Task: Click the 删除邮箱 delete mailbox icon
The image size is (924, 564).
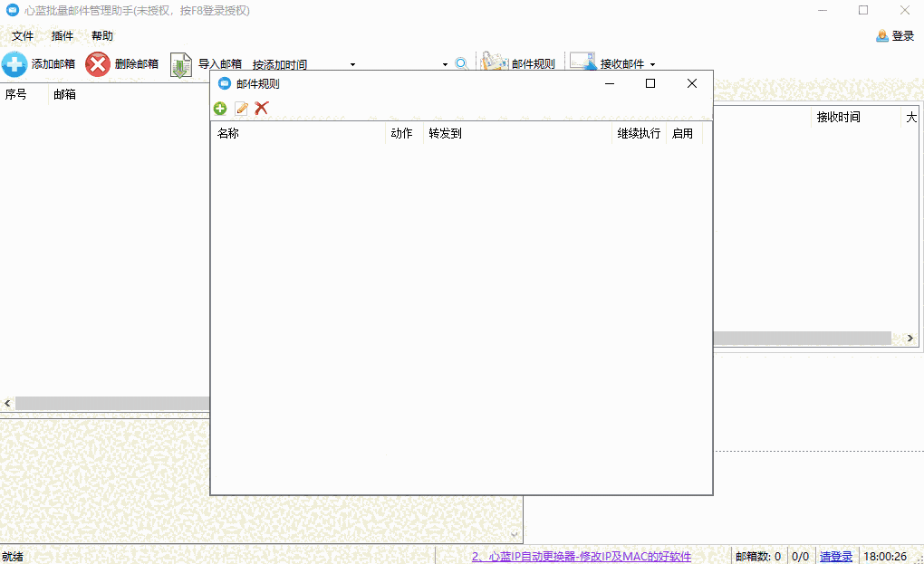Action: tap(98, 63)
